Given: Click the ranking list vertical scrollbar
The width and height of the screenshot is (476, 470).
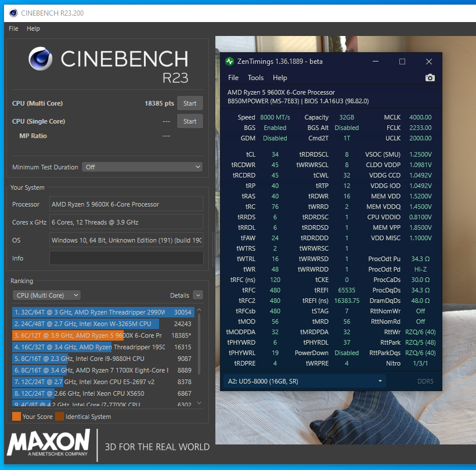Looking at the screenshot, I should point(200,348).
